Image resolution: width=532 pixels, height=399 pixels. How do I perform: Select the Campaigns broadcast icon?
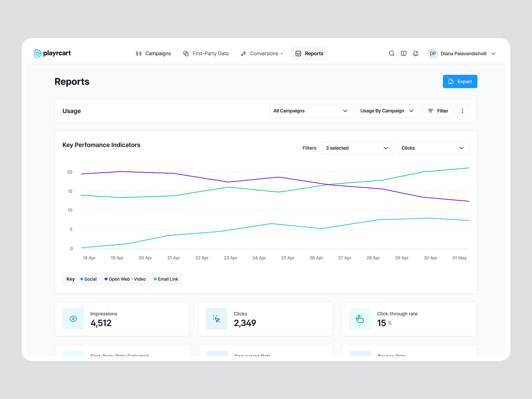pyautogui.click(x=139, y=53)
